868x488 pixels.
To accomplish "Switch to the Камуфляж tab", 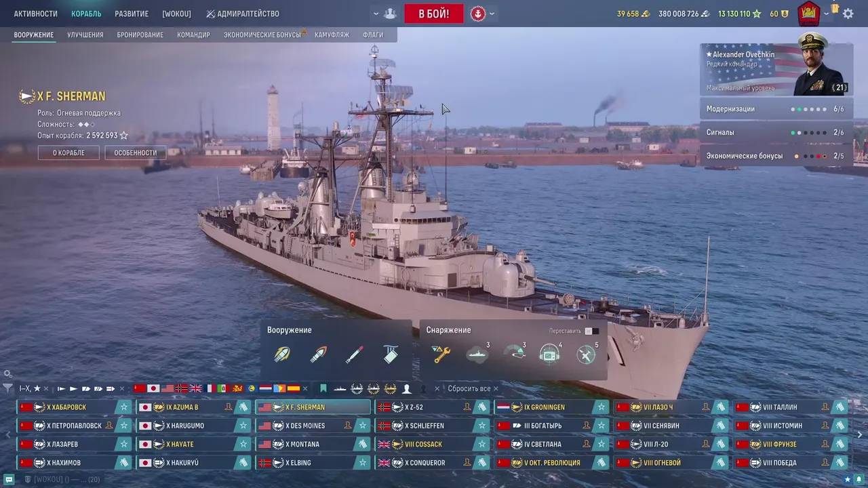I will 332,35.
